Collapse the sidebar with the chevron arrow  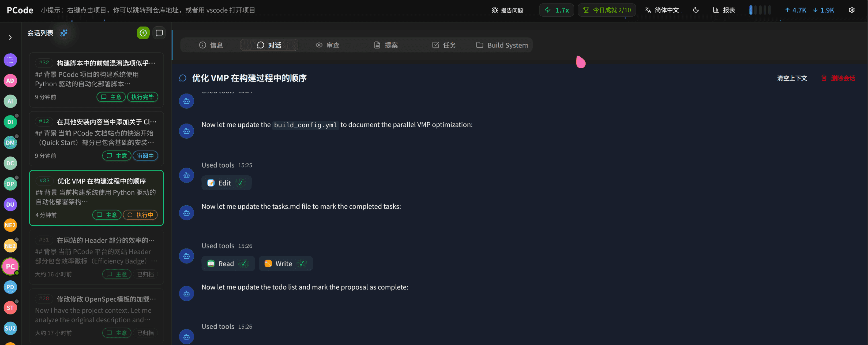10,37
